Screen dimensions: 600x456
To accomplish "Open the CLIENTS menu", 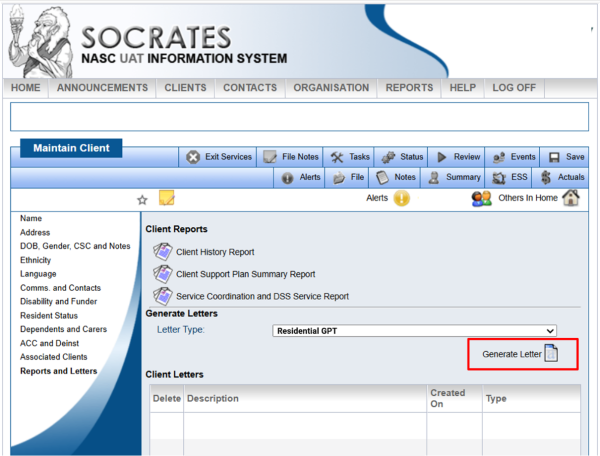I will point(185,88).
